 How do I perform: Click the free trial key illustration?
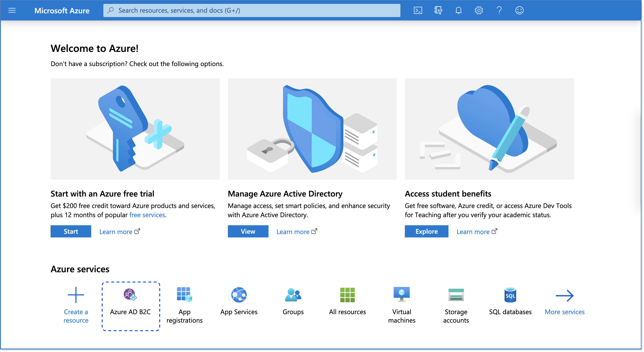(x=135, y=129)
